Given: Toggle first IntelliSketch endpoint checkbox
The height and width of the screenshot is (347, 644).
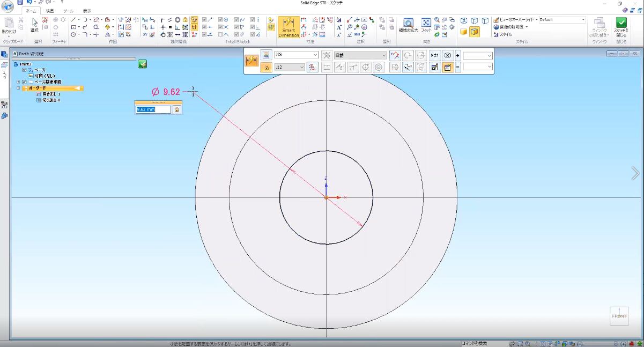Looking at the screenshot, I should click(204, 20).
